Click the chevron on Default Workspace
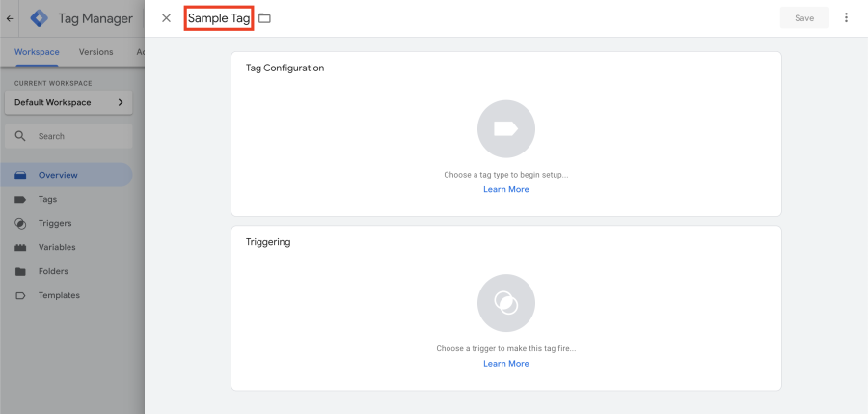868x414 pixels. [x=121, y=102]
